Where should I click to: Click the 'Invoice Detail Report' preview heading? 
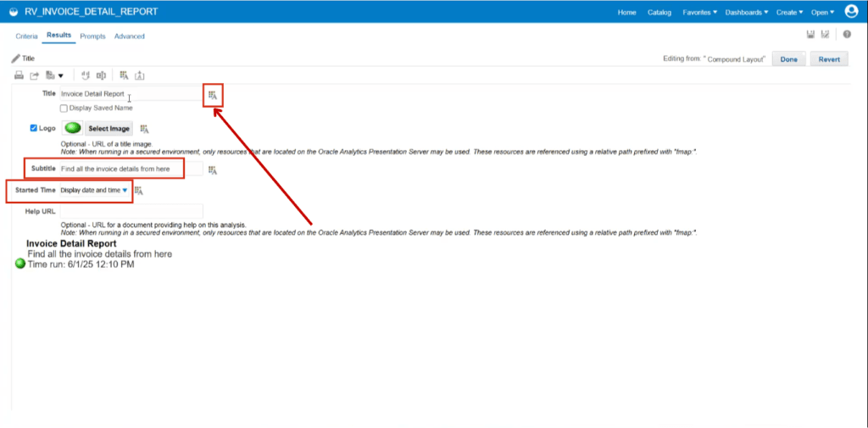click(x=71, y=243)
